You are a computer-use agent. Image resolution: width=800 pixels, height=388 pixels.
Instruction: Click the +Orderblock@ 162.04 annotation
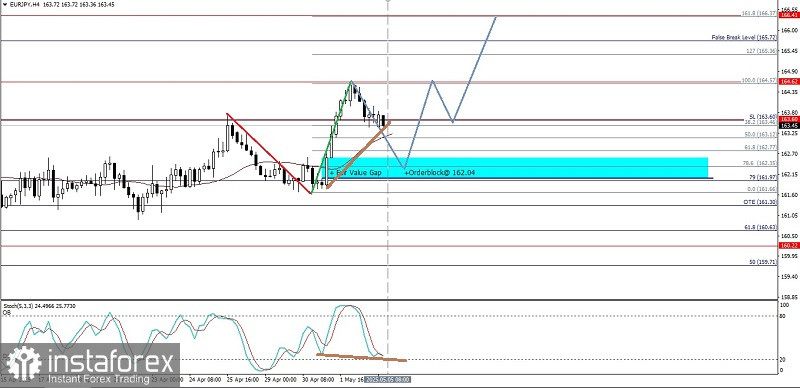(440, 173)
